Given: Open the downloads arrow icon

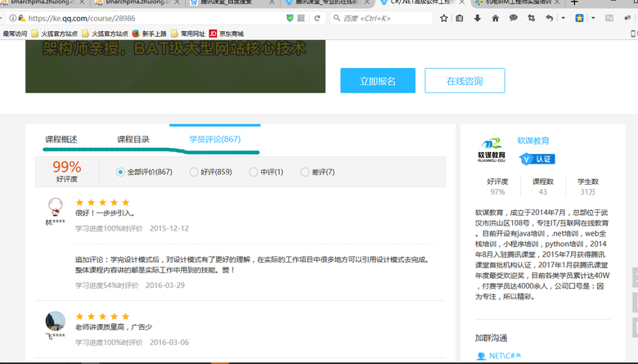Looking at the screenshot, I should 478,18.
